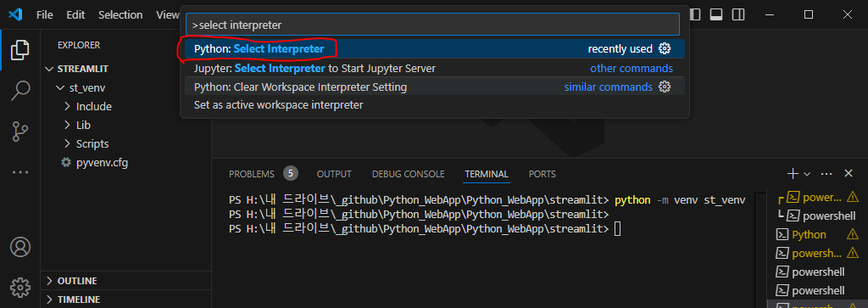Click the pyvenv.cfg gear file icon
The width and height of the screenshot is (868, 308).
click(x=66, y=163)
